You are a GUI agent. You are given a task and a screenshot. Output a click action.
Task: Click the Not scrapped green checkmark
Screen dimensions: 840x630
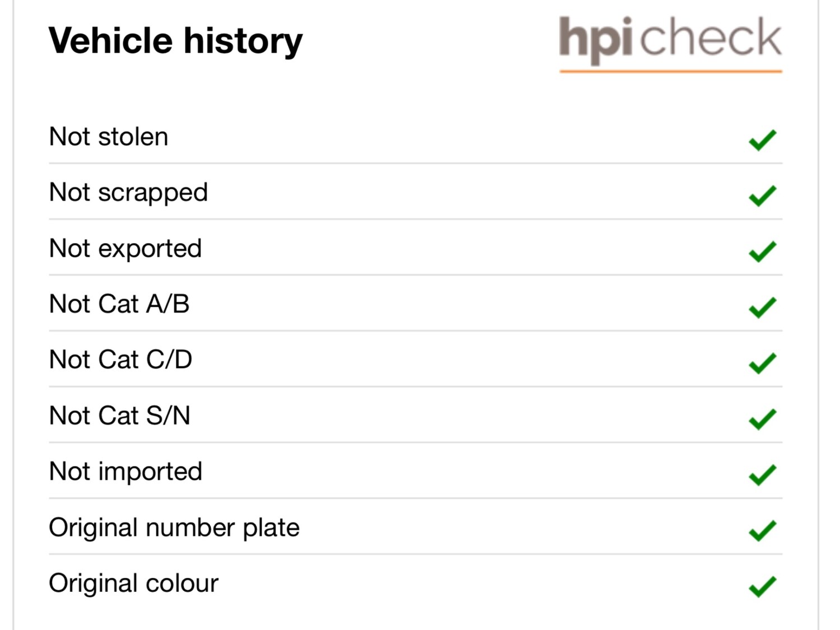762,195
